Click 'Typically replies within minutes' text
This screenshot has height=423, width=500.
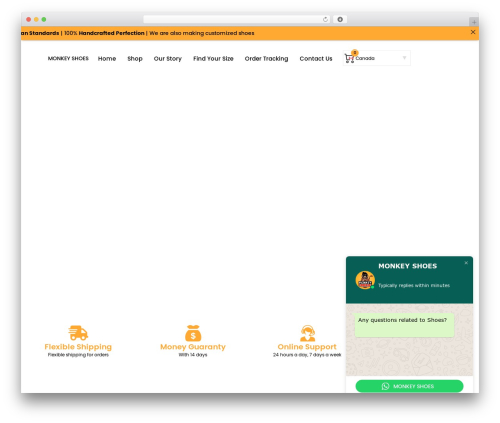(414, 285)
